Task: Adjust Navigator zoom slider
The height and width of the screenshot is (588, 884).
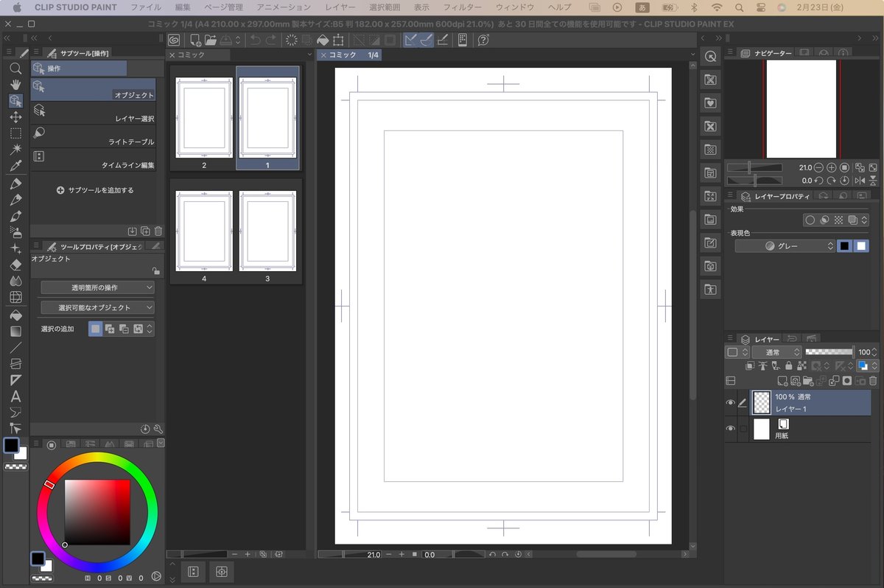Action: (754, 168)
